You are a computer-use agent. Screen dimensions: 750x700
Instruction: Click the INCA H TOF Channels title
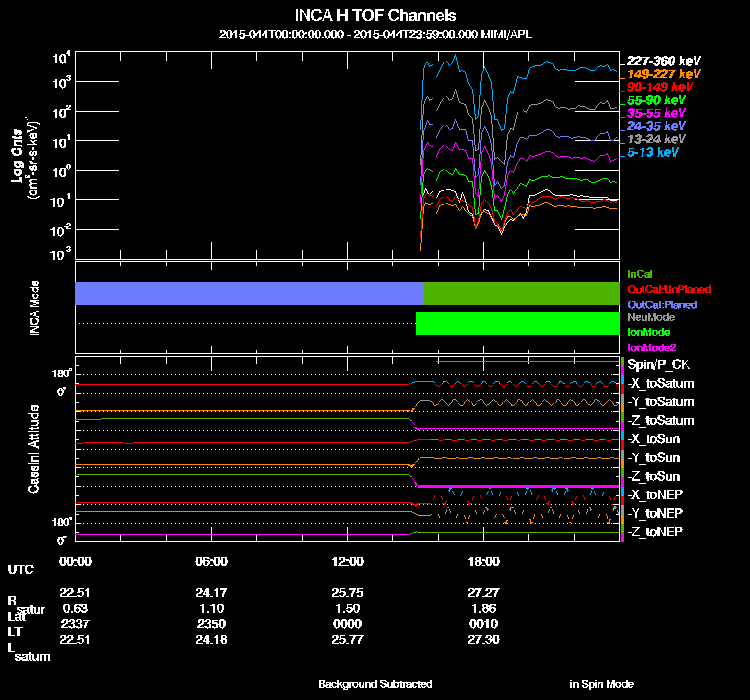coord(375,15)
